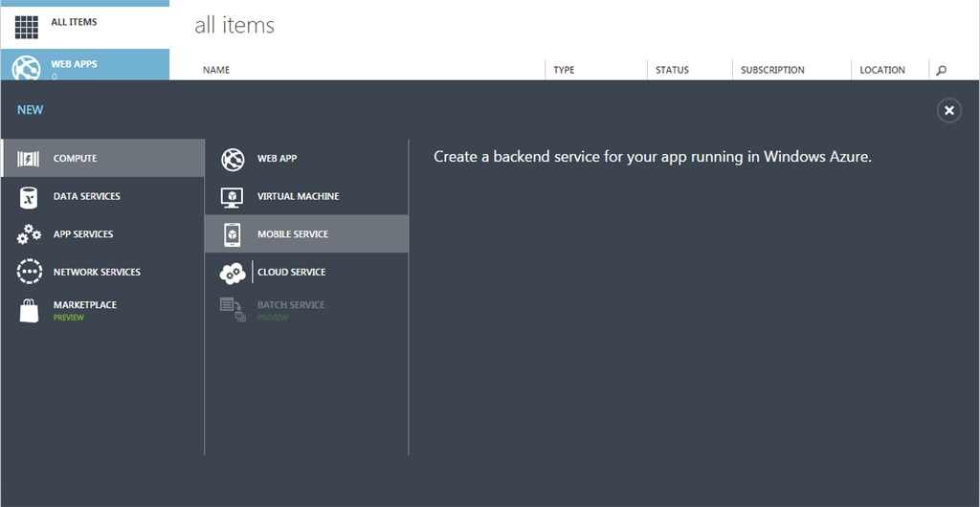This screenshot has height=507, width=980.
Task: Click the All Items grid icon
Action: (26, 27)
